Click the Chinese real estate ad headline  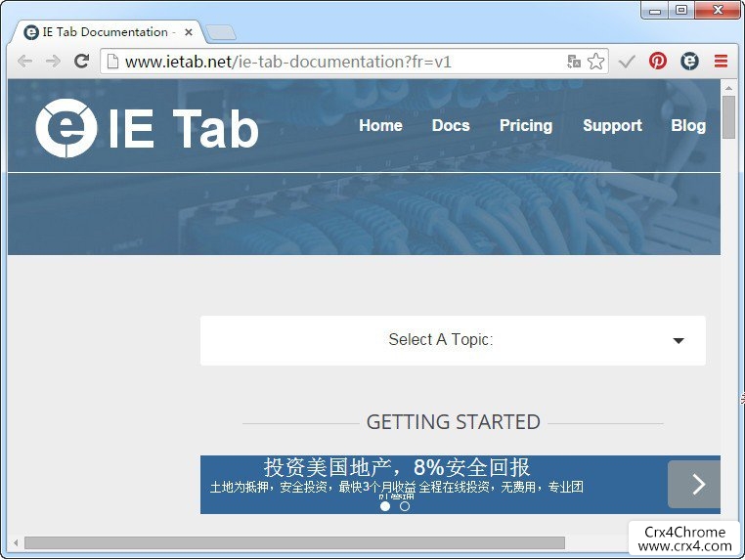(397, 467)
